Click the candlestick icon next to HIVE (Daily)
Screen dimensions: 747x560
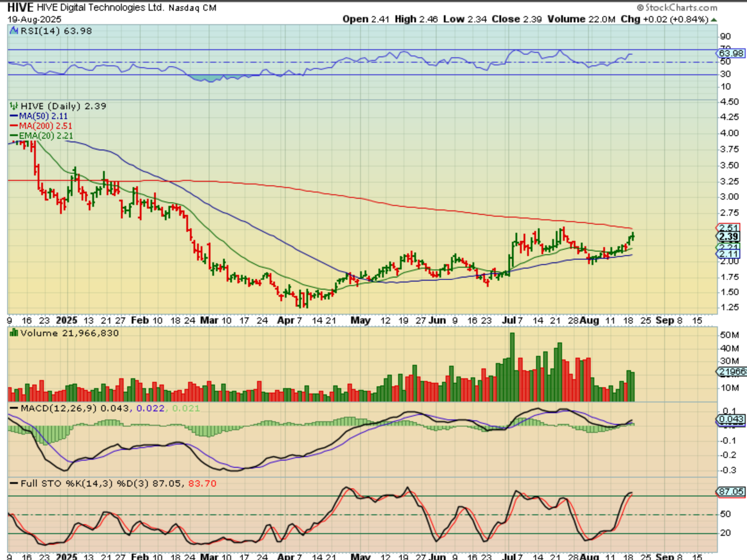tap(13, 106)
